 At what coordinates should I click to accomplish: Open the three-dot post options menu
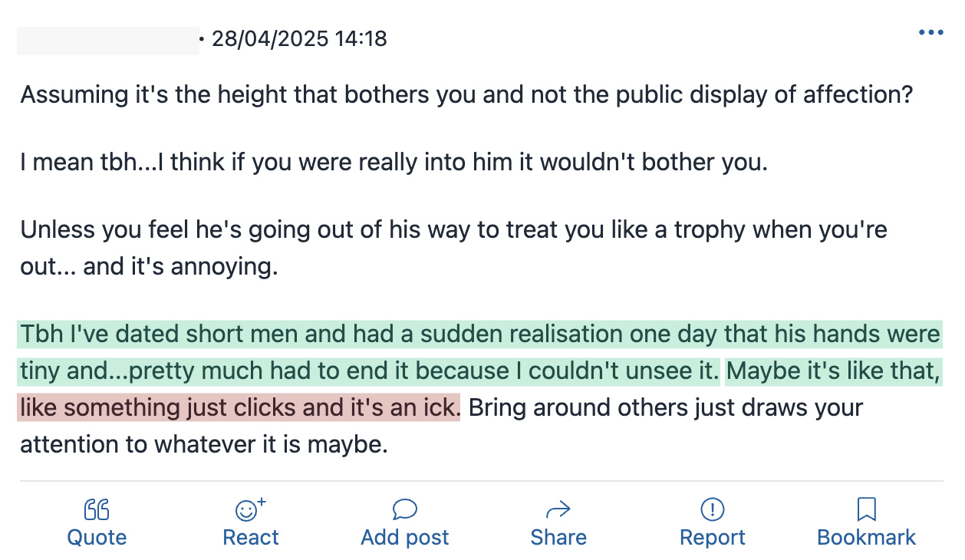pyautogui.click(x=930, y=33)
